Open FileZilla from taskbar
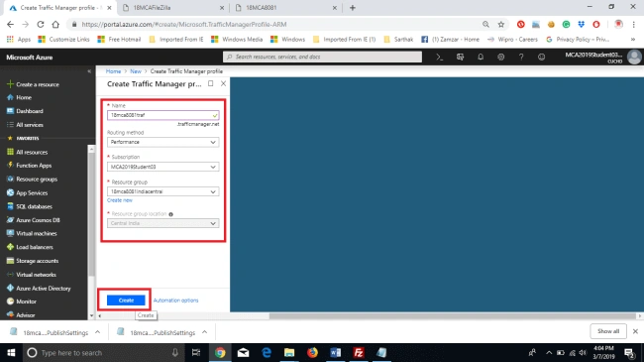Screen dimensions: 644x362 [359, 352]
